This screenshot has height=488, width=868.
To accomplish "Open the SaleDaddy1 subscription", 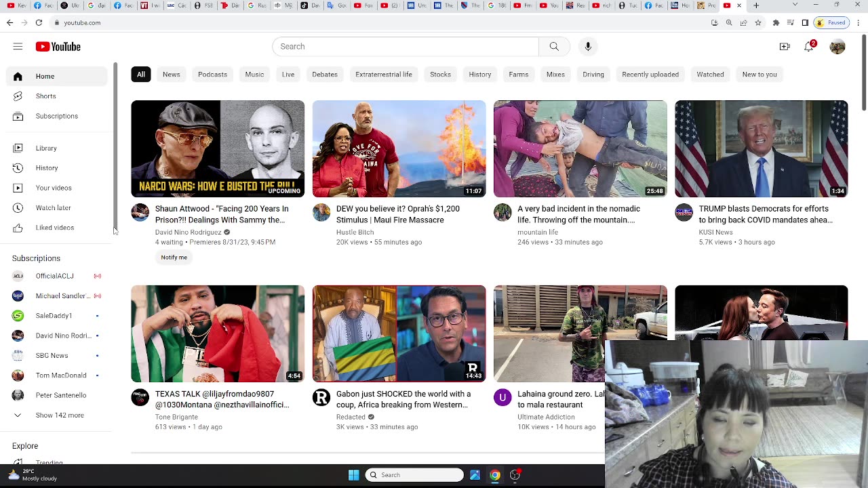I will 56,316.
